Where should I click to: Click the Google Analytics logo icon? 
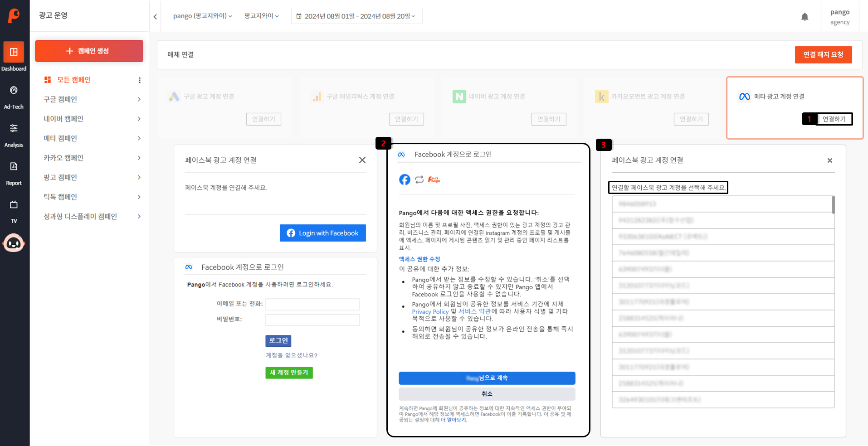click(x=317, y=97)
